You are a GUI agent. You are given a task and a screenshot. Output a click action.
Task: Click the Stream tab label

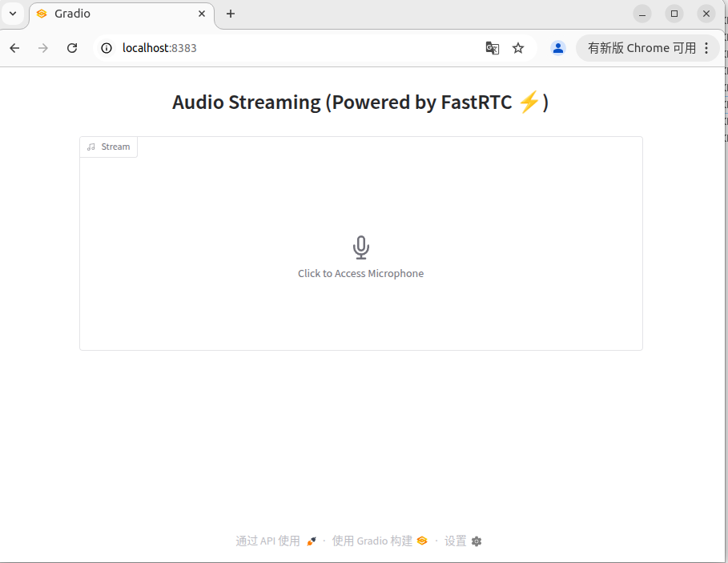click(x=114, y=147)
